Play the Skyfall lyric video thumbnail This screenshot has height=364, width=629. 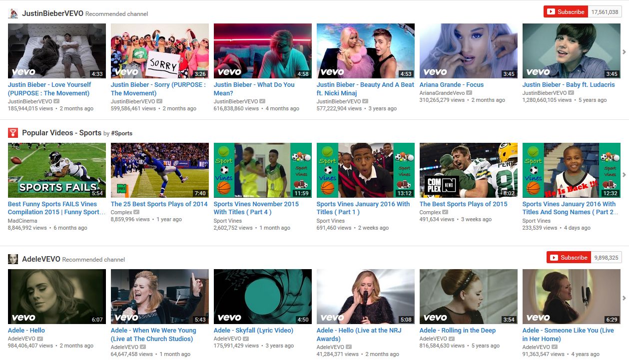pos(263,297)
